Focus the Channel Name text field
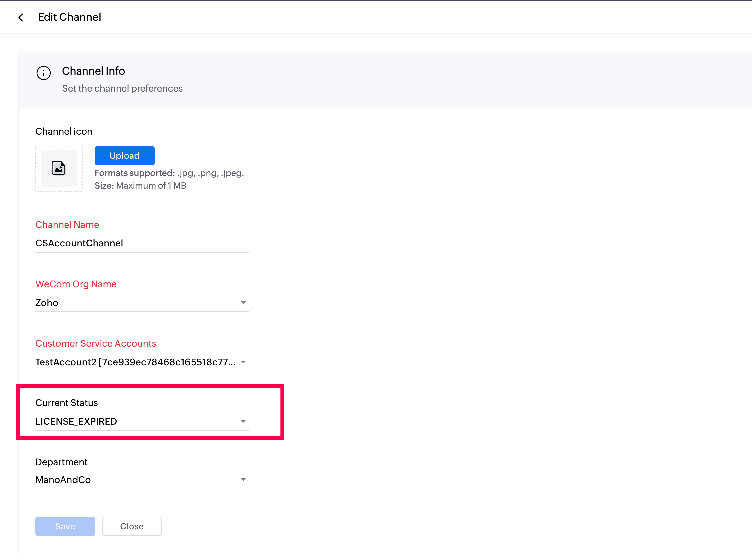The image size is (752, 560). coord(142,243)
